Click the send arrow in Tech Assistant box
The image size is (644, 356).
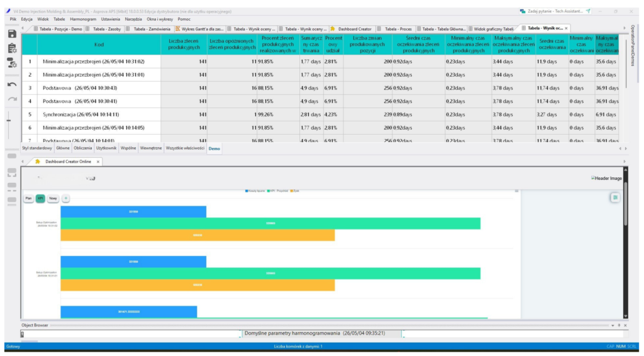(588, 11)
